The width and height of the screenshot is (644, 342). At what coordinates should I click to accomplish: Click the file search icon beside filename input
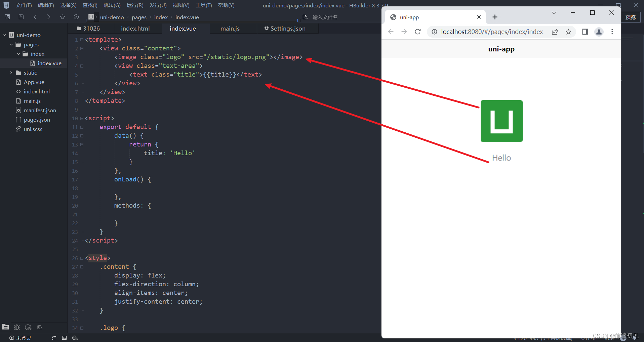point(305,17)
